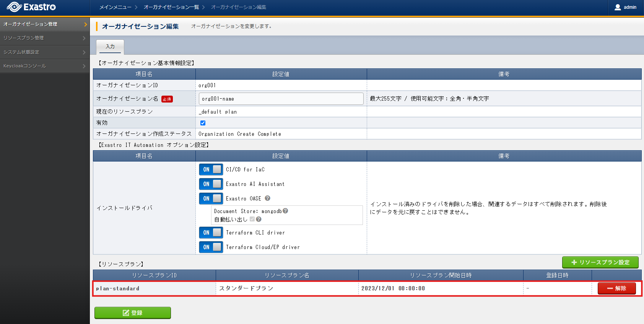Expand オーガナイゼーション管理 sidebar menu arrow

[x=86, y=24]
